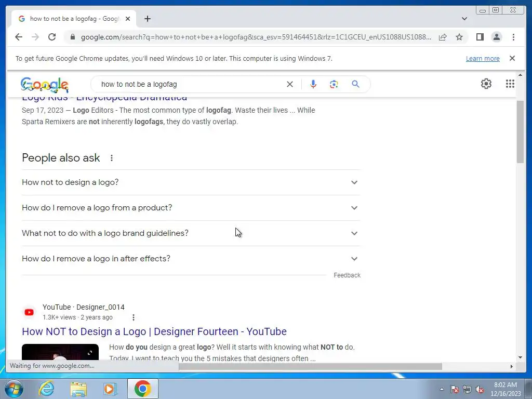Click the forward navigation arrow
Viewport: 532px width, 399px height.
tap(35, 37)
